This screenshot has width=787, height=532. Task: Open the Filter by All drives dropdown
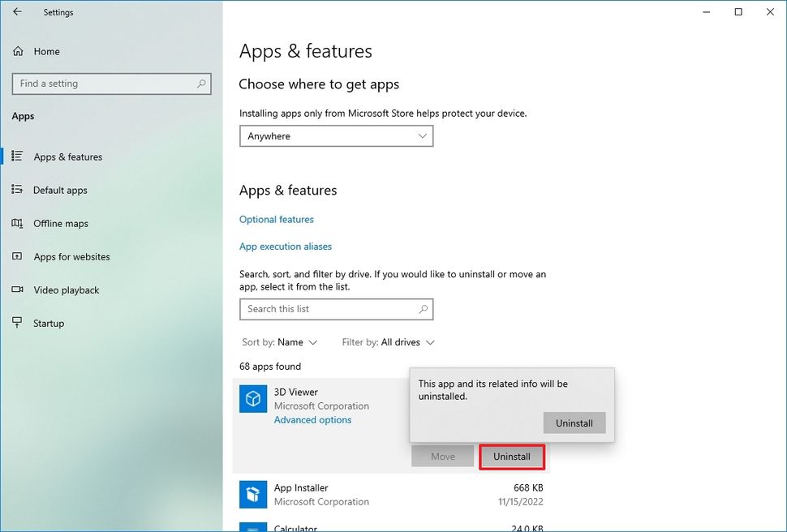coord(388,342)
